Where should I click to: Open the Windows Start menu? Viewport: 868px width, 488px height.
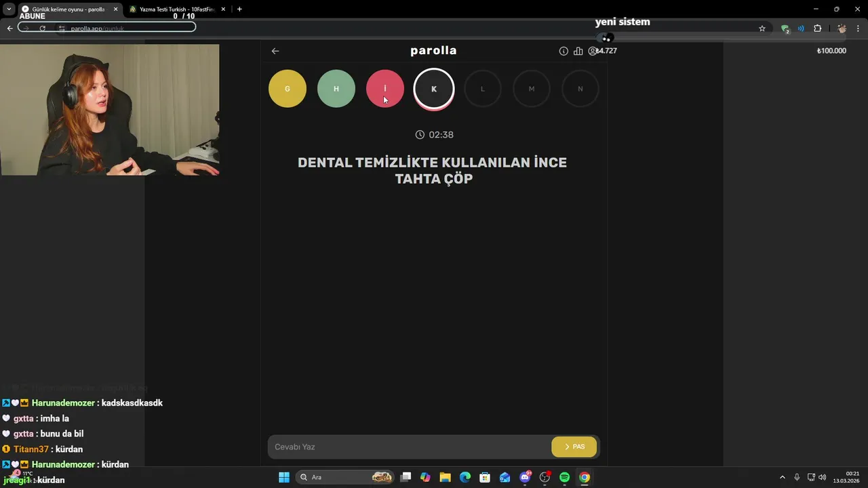(284, 477)
